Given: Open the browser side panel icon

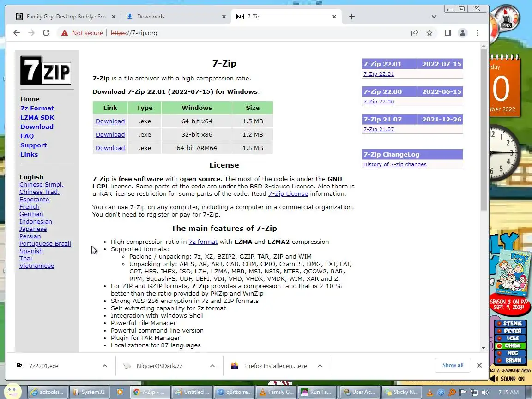Looking at the screenshot, I should coord(448,33).
